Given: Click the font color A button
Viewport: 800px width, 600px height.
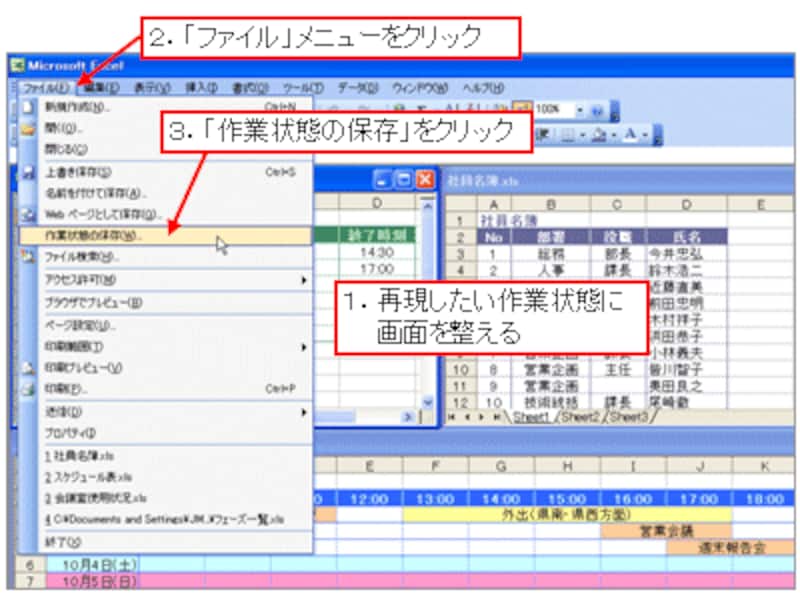Looking at the screenshot, I should (631, 135).
